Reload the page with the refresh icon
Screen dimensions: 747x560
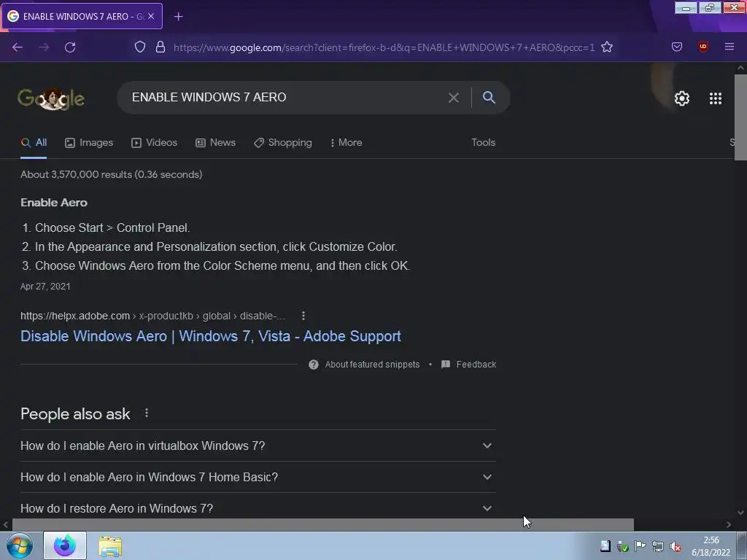click(x=70, y=47)
